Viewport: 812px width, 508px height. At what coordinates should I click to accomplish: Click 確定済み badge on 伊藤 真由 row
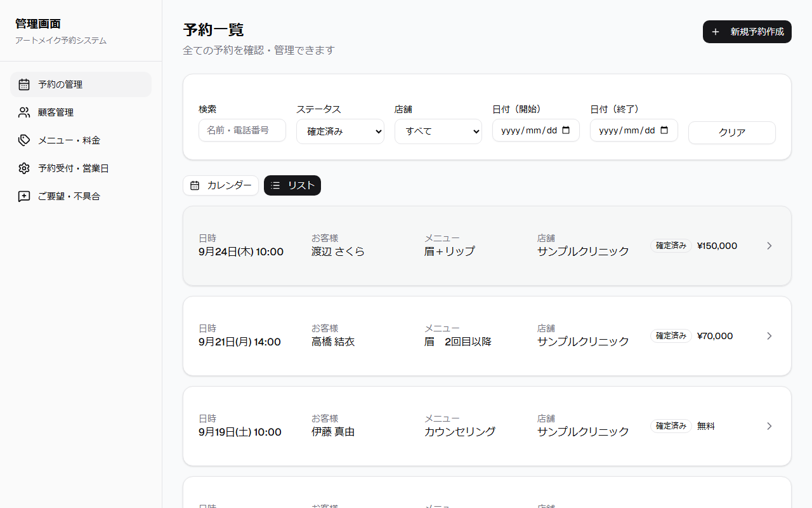coord(671,426)
